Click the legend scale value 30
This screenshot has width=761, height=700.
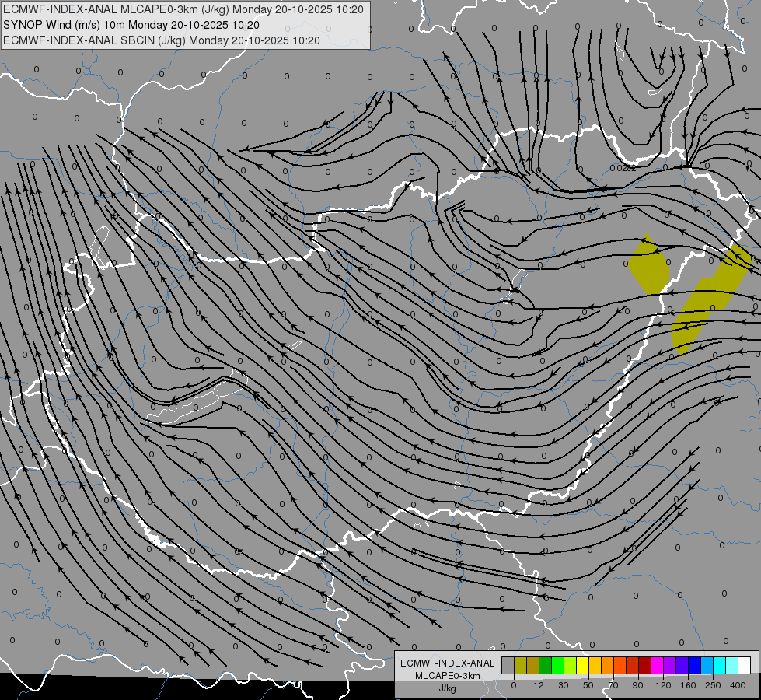coord(564,685)
